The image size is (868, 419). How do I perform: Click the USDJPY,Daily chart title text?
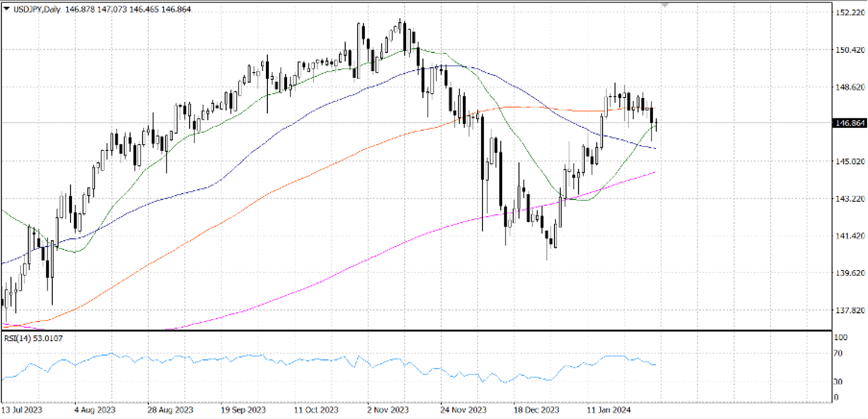(36, 9)
